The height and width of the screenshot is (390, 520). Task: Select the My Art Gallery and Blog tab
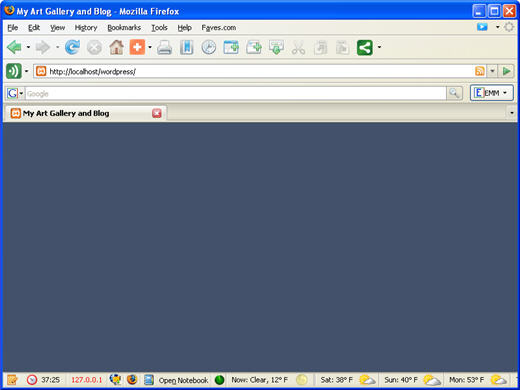pos(85,113)
